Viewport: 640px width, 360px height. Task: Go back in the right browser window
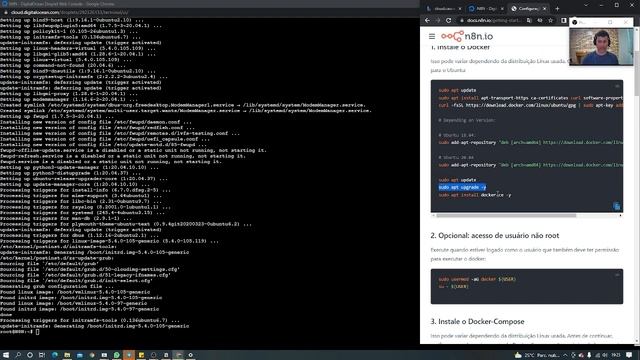pos(427,20)
